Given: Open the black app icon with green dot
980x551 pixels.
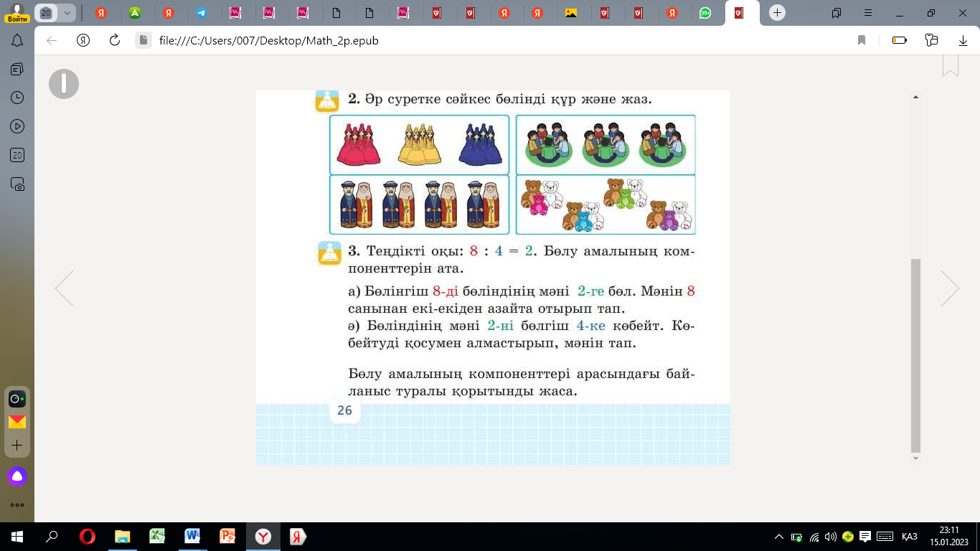Looking at the screenshot, I should tap(17, 399).
